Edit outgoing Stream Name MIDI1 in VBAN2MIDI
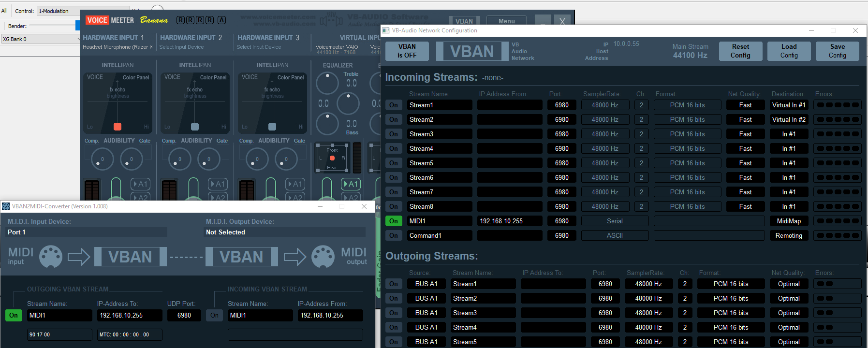The height and width of the screenshot is (348, 868). pos(59,315)
